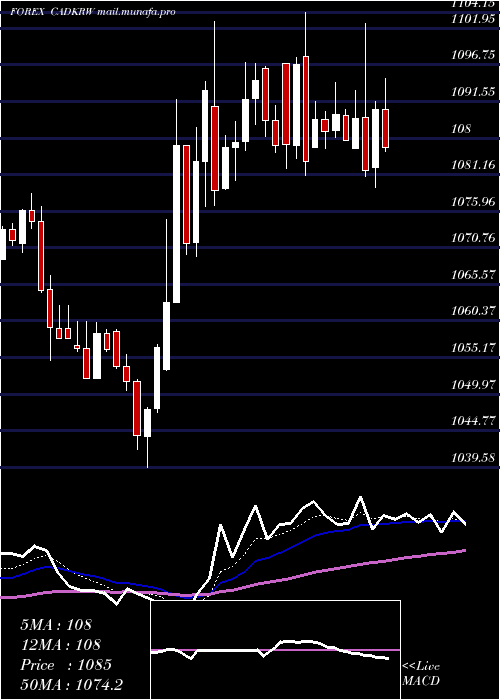Click the 1044.77 price axis label

pyautogui.click(x=473, y=420)
